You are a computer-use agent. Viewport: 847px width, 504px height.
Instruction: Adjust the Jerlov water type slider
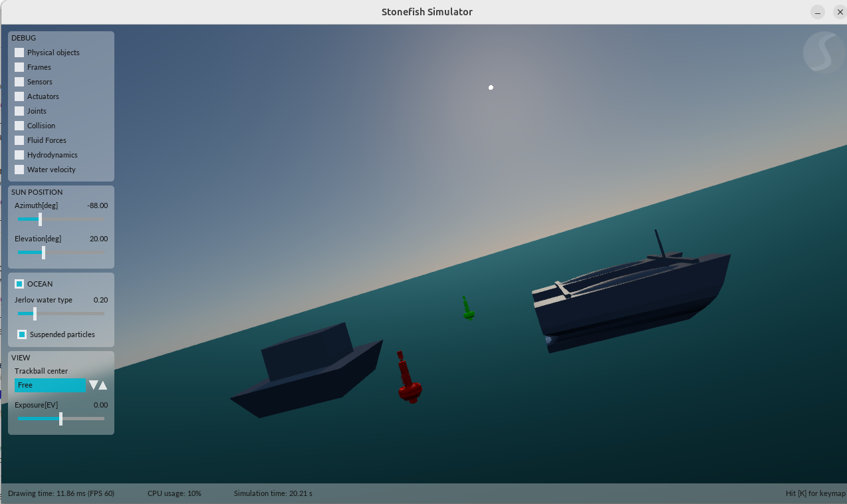[x=61, y=313]
